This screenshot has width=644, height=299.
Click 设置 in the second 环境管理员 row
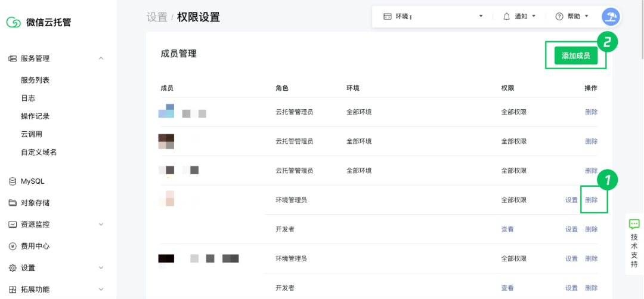pos(572,258)
